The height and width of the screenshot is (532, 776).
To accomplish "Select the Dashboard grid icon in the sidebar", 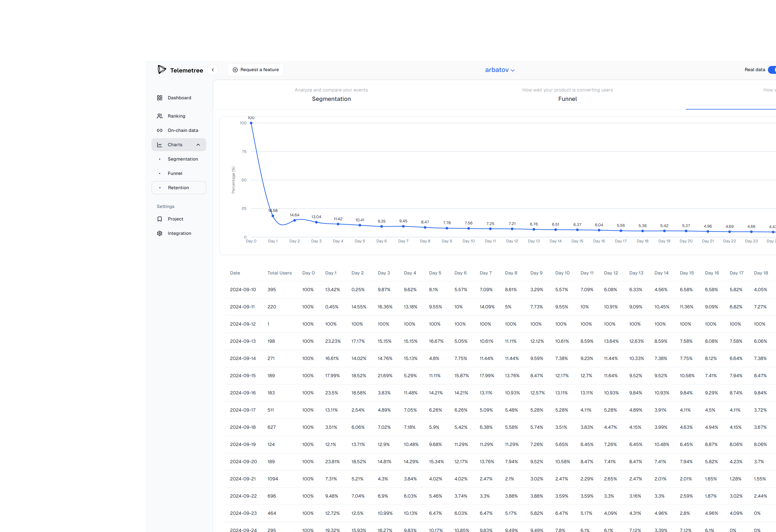I will coord(160,97).
